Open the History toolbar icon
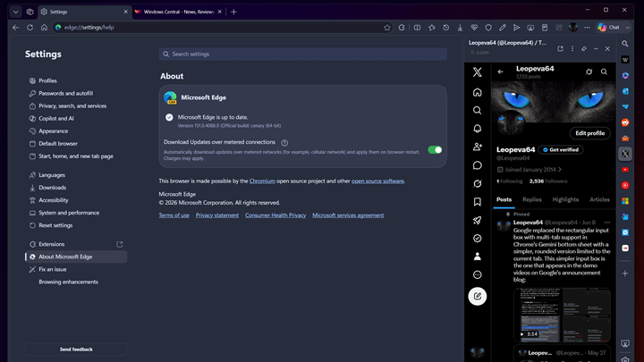 (x=445, y=28)
